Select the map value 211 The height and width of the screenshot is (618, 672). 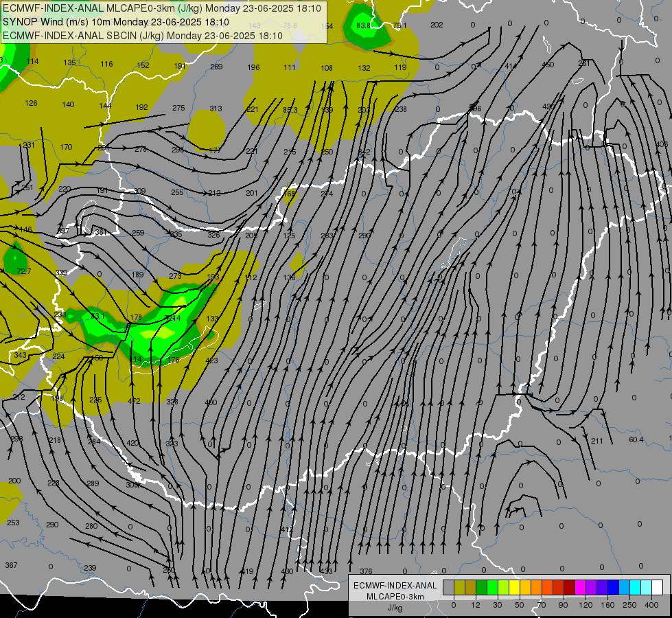[597, 441]
